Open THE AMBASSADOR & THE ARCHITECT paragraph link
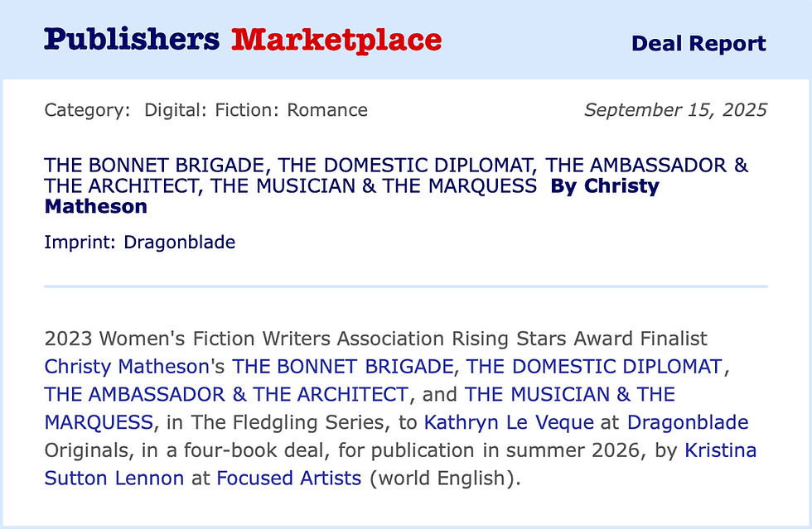Image resolution: width=812 pixels, height=529 pixels. (226, 395)
